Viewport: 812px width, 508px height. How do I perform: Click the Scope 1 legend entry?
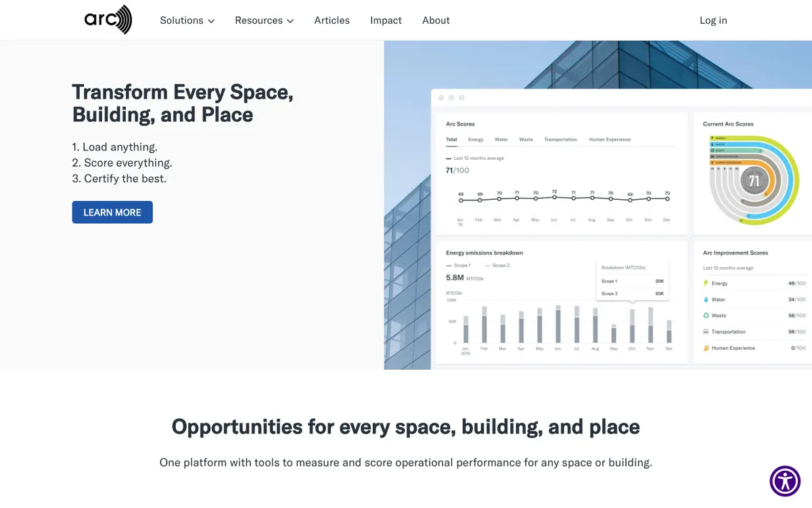click(458, 266)
